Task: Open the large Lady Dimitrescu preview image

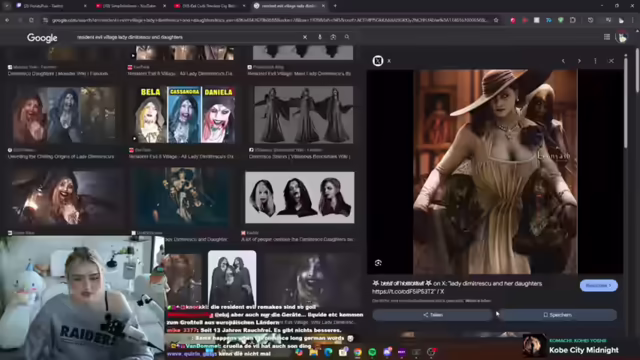Action: (495, 171)
